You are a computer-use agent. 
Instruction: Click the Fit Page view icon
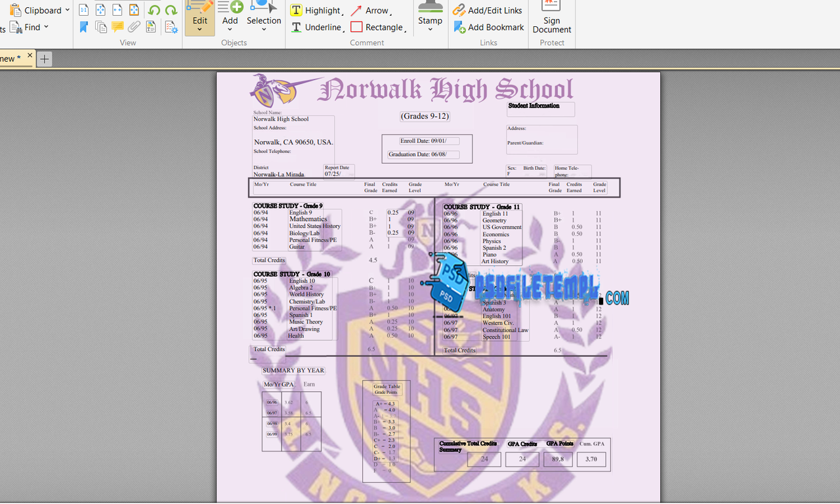click(x=100, y=10)
